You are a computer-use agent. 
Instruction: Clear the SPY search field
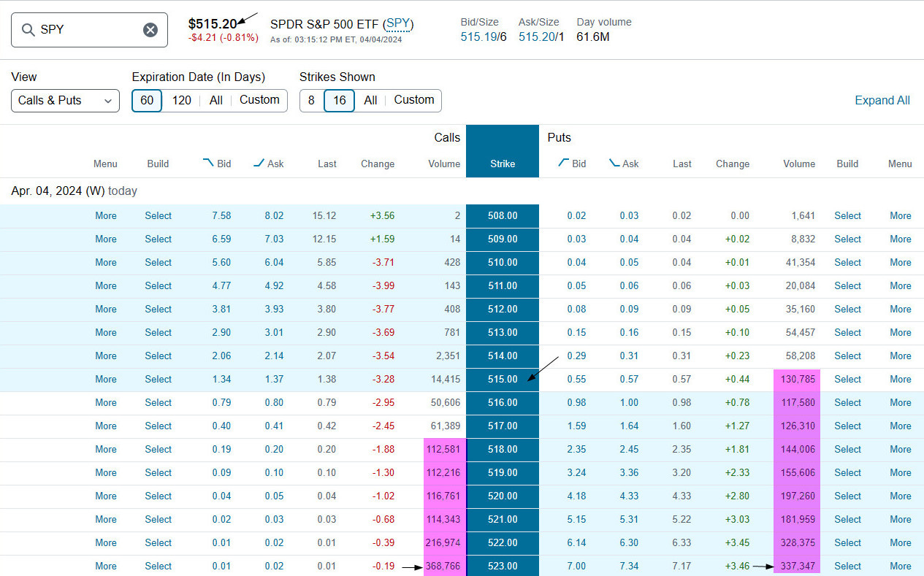tap(150, 30)
